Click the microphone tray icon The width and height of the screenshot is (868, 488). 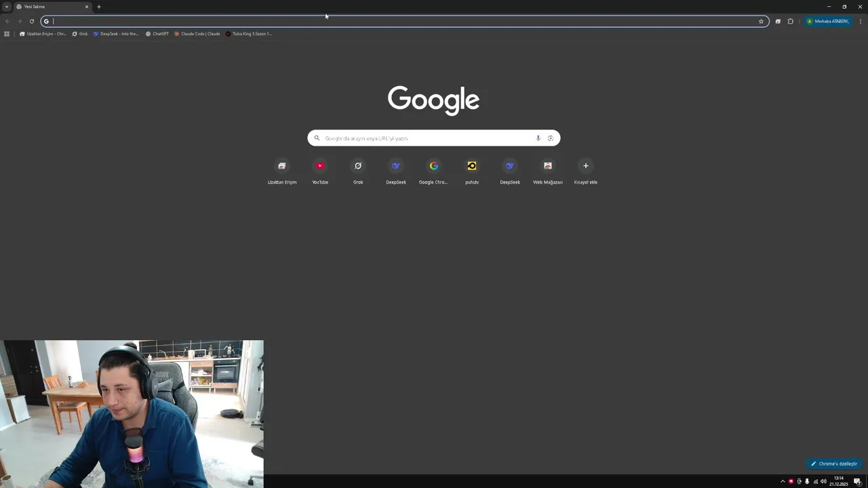[x=807, y=481]
